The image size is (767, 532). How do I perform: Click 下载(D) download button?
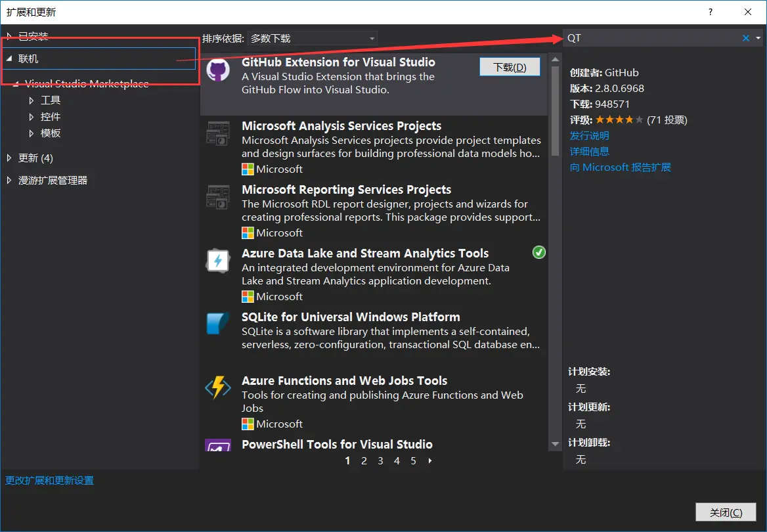510,67
